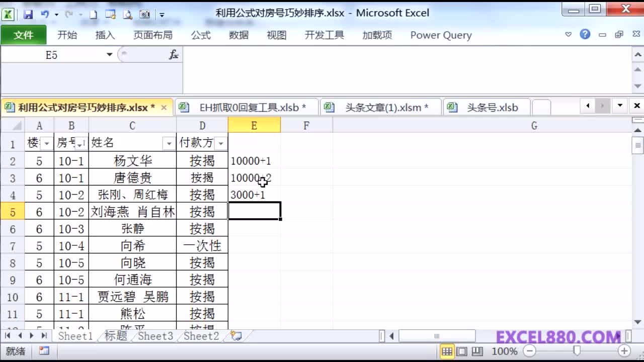Viewport: 644px width, 362px height.
Task: Click the Help question mark icon
Action: 585,35
